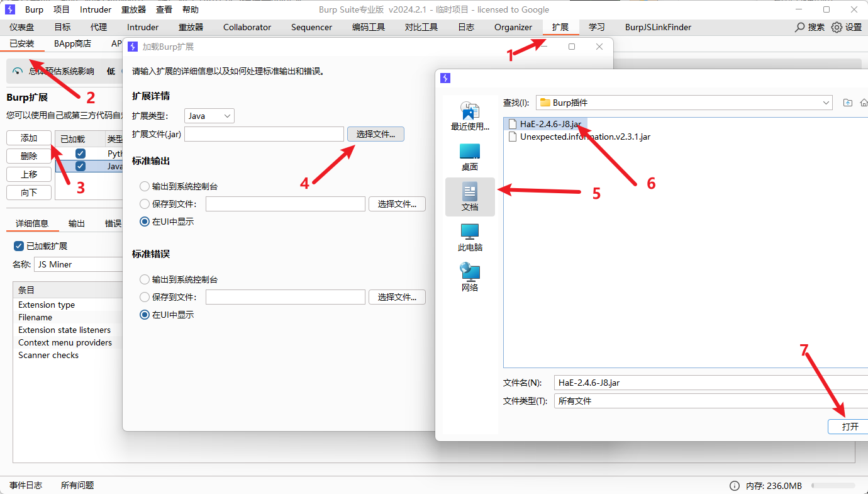Click the 打开 button

[x=849, y=427]
